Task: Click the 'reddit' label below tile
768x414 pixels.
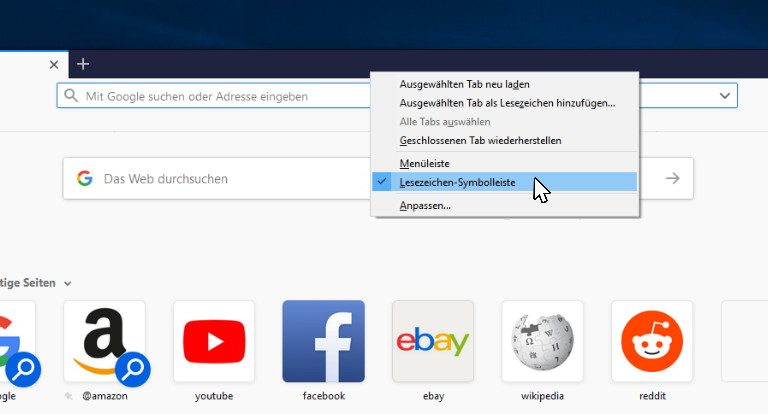Action: tap(652, 396)
